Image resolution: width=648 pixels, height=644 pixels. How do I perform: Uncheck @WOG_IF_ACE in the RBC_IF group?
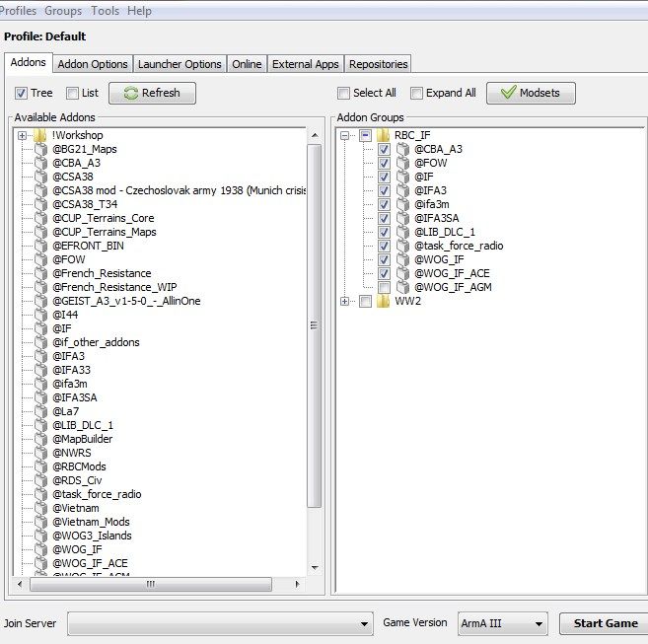pos(384,273)
